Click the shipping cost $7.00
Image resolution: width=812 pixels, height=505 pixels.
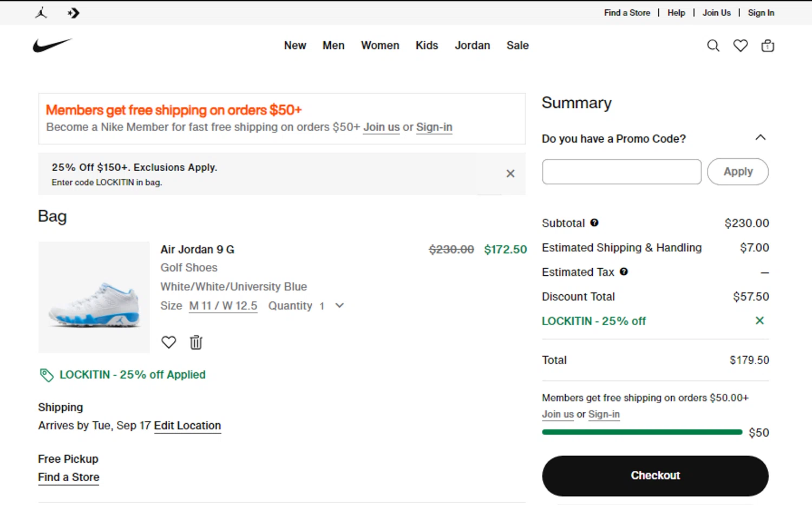754,248
